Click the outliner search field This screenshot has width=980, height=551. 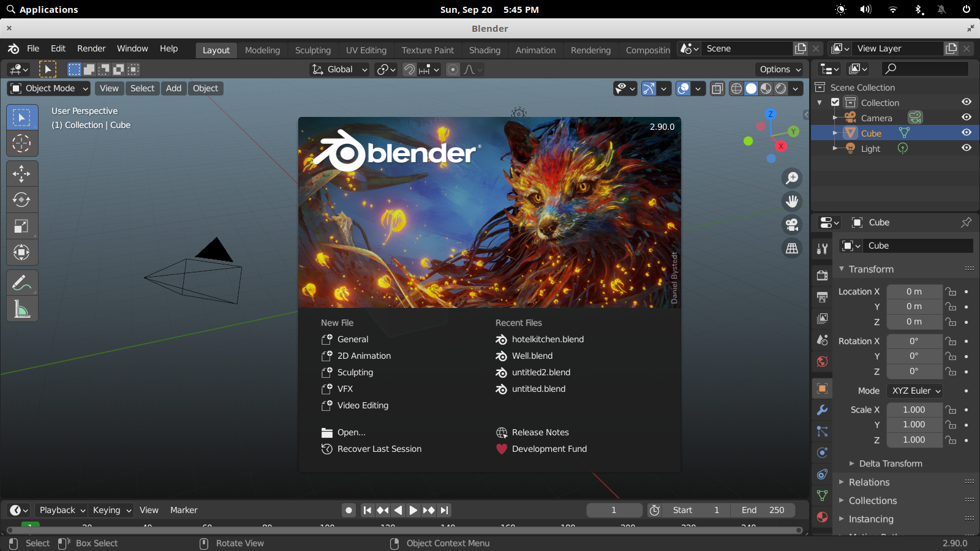coord(925,69)
